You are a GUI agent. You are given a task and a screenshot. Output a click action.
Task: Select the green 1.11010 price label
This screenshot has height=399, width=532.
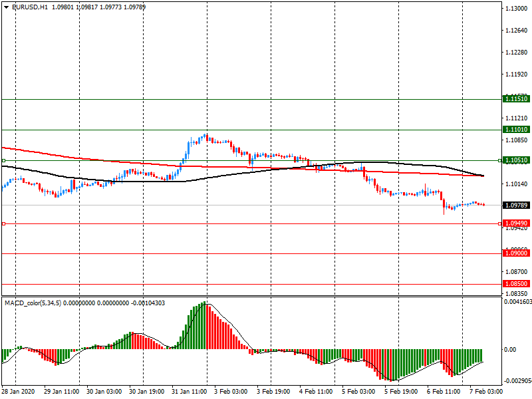516,130
